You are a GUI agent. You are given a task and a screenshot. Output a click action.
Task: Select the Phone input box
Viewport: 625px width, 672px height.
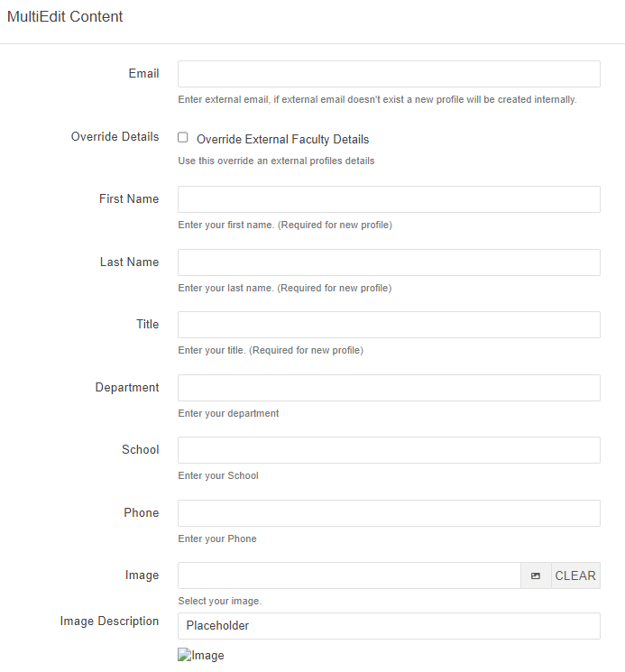pos(389,513)
